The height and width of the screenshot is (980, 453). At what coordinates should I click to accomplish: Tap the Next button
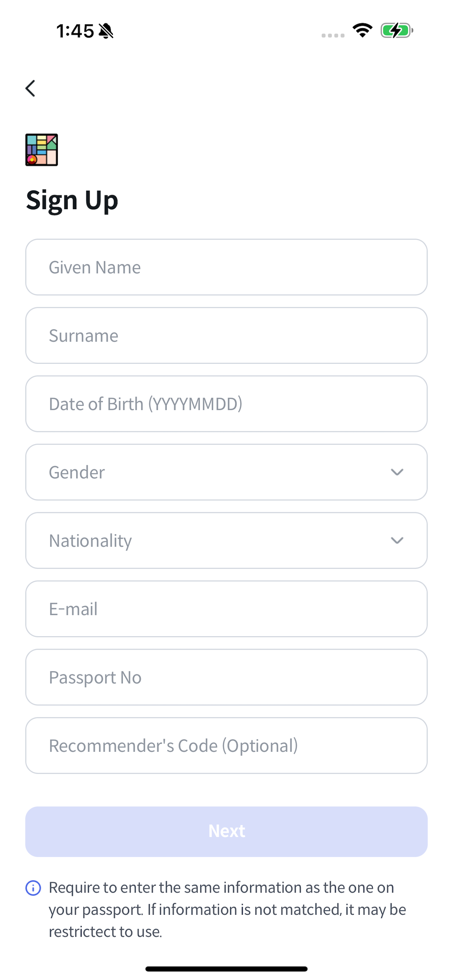(x=226, y=832)
